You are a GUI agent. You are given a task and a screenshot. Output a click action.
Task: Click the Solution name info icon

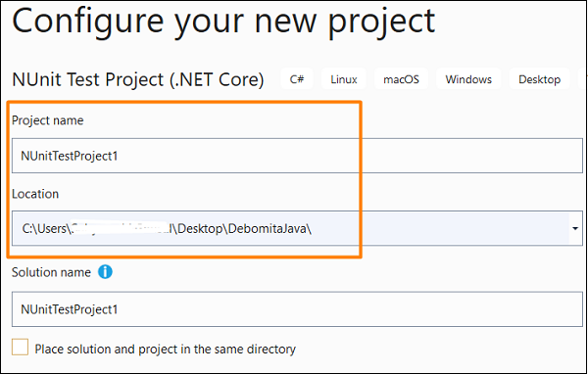tap(105, 272)
